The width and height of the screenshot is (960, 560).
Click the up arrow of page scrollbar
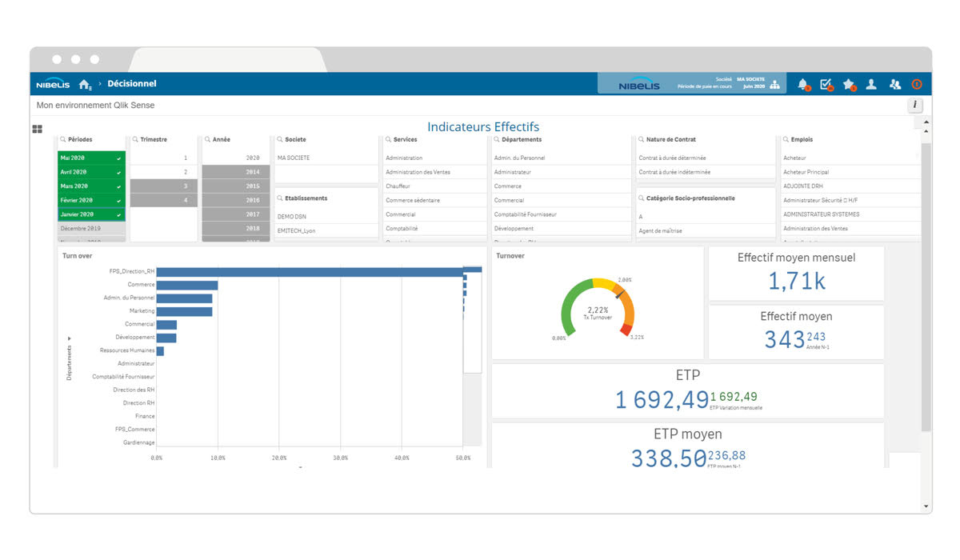pyautogui.click(x=926, y=122)
